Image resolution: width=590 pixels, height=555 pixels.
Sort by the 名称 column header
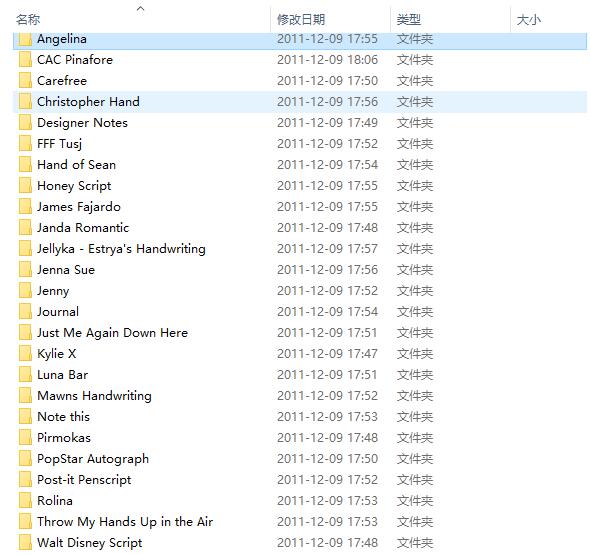28,20
